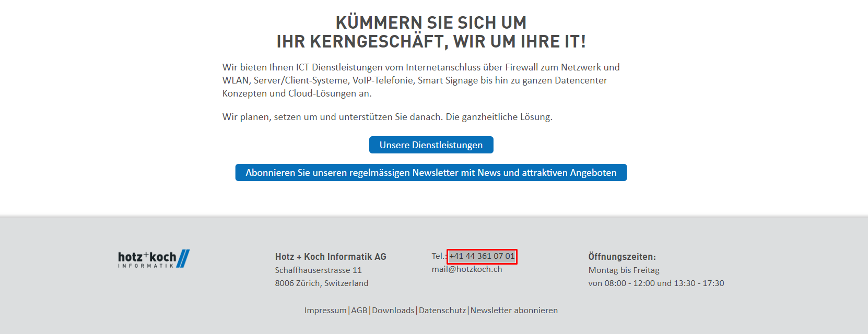This screenshot has width=868, height=334.
Task: Click the Wir planen, setzen um sentence
Action: coord(387,117)
